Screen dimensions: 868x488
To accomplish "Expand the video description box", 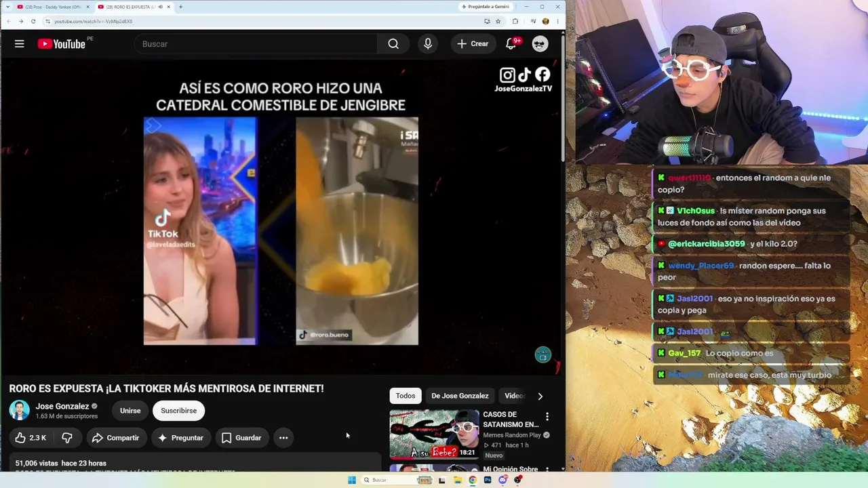I will (195, 463).
